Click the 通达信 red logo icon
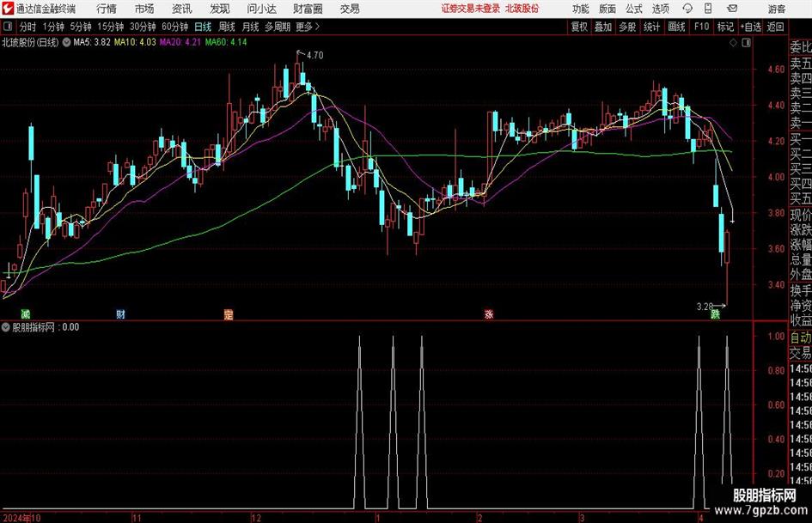 (8, 9)
